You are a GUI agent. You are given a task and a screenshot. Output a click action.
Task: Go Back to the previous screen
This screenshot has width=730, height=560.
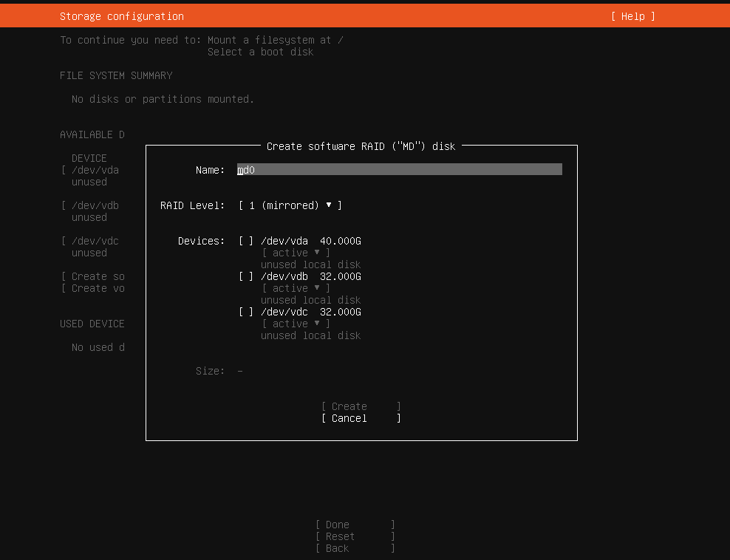coord(355,548)
